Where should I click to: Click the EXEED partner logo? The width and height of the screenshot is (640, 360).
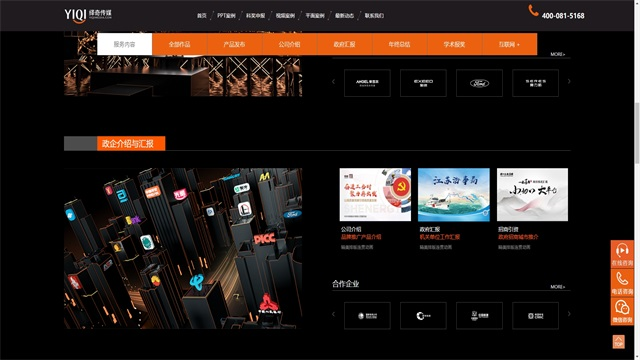(423, 83)
